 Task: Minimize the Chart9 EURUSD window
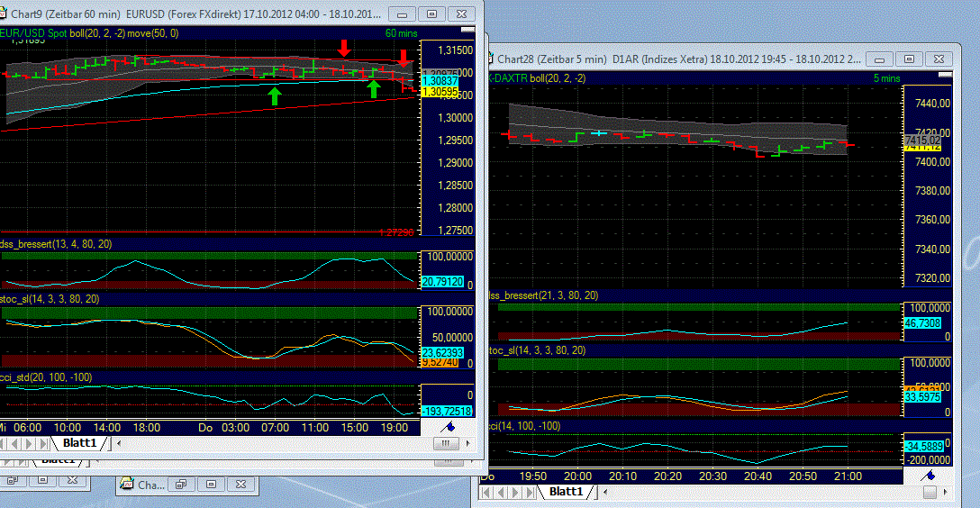(403, 14)
